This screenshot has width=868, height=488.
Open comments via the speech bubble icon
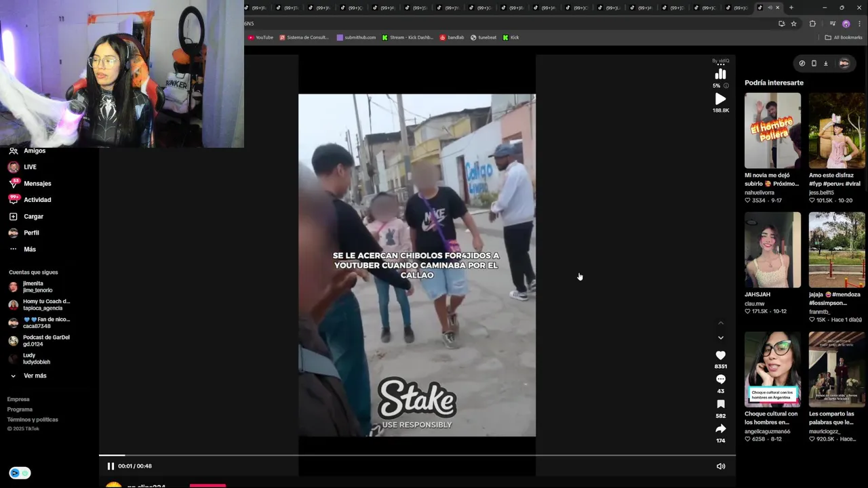(720, 380)
